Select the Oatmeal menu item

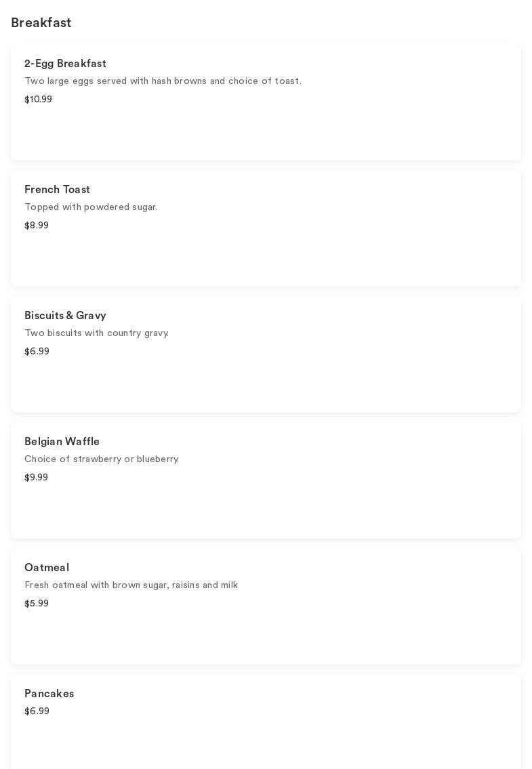point(47,568)
